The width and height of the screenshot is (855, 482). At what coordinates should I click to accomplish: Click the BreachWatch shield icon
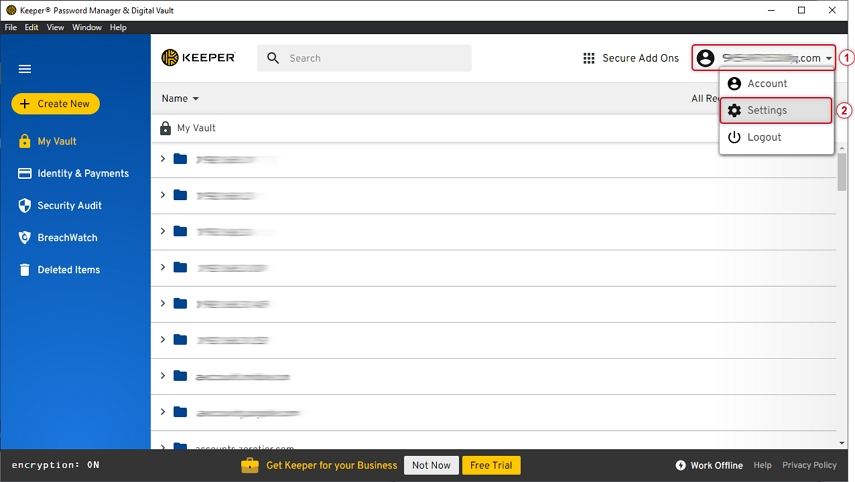click(25, 238)
